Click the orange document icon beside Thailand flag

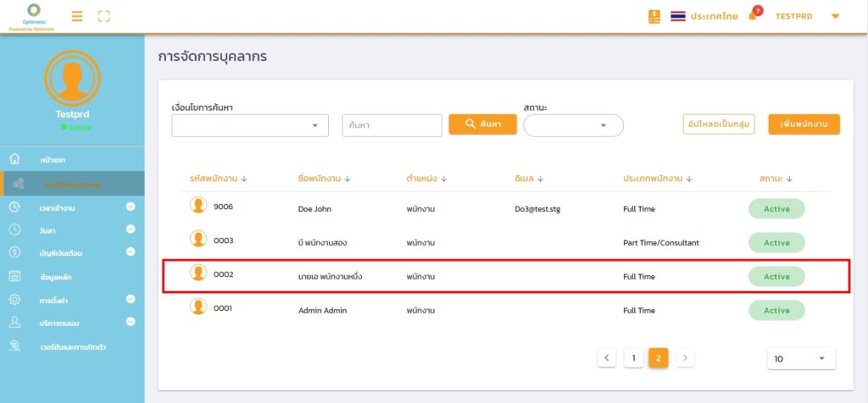(x=654, y=16)
